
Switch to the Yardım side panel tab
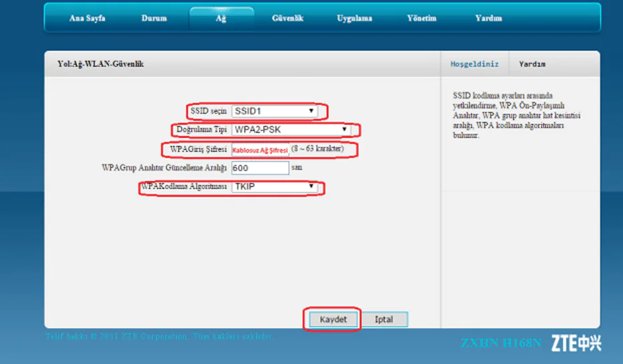click(532, 64)
